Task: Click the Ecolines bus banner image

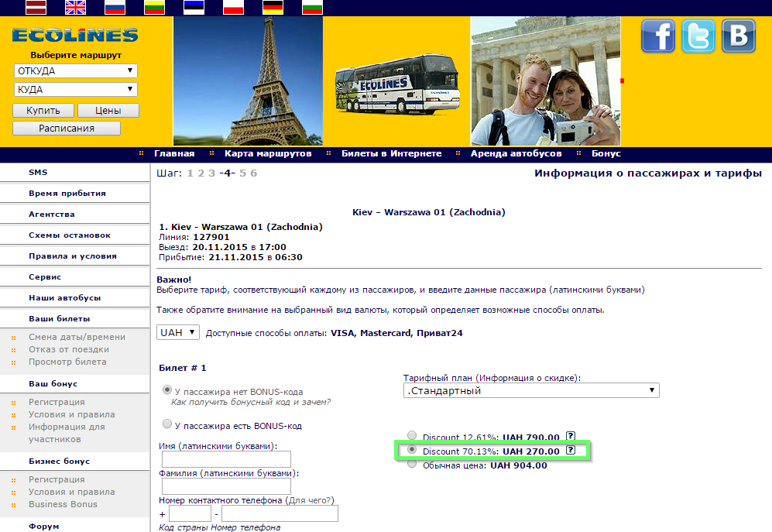Action: point(396,84)
